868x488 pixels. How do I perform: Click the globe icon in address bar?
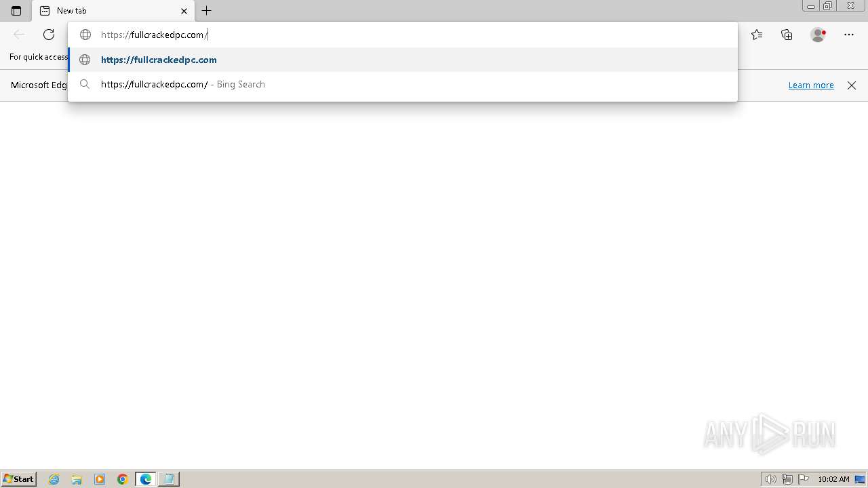[85, 35]
